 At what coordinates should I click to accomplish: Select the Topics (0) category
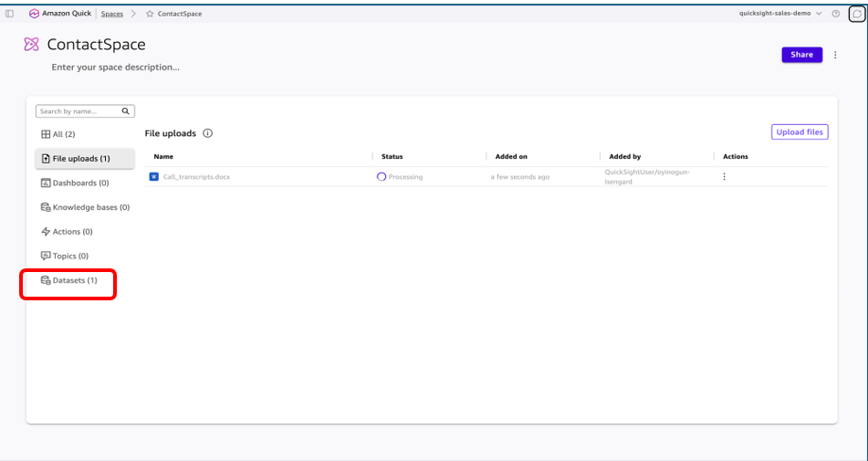(x=85, y=256)
